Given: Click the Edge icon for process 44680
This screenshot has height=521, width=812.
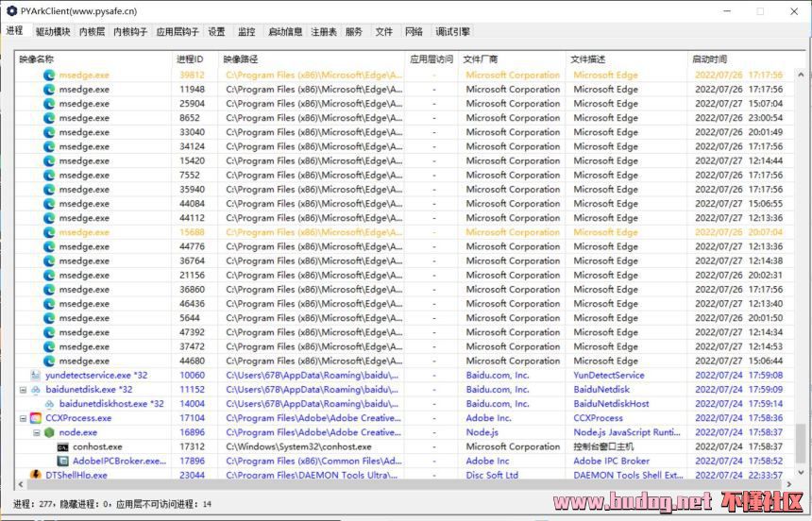Looking at the screenshot, I should (x=49, y=361).
